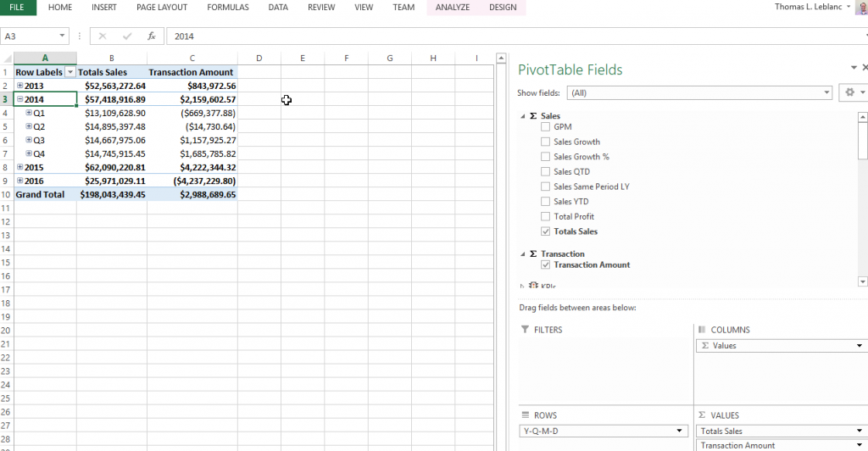Open the Y-Q-M-D rows field dropdown
The width and height of the screenshot is (868, 451).
click(x=679, y=431)
